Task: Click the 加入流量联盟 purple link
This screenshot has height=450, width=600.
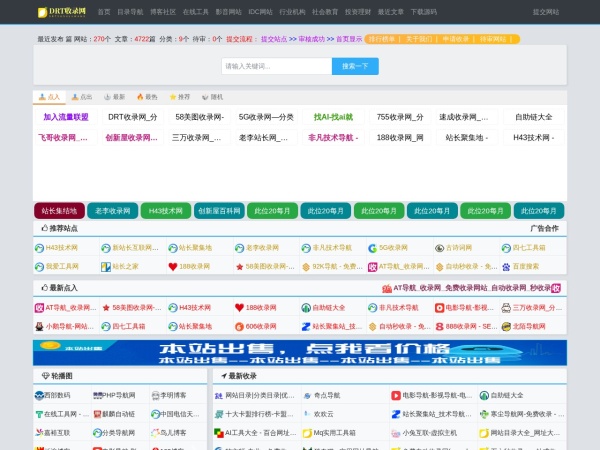Action: coord(66,117)
